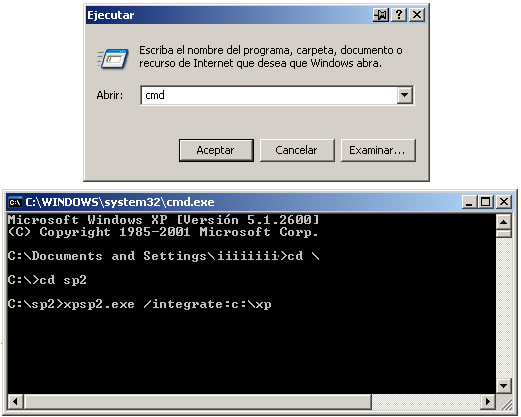Image resolution: width=521 pixels, height=417 pixels.
Task: Click the console vertical scroll up arrow
Action: 504,222
